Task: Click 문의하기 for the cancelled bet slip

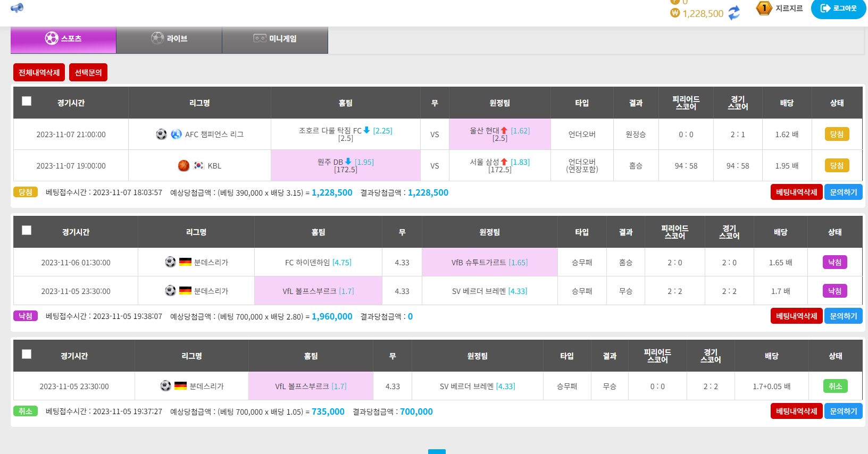Action: [x=843, y=411]
